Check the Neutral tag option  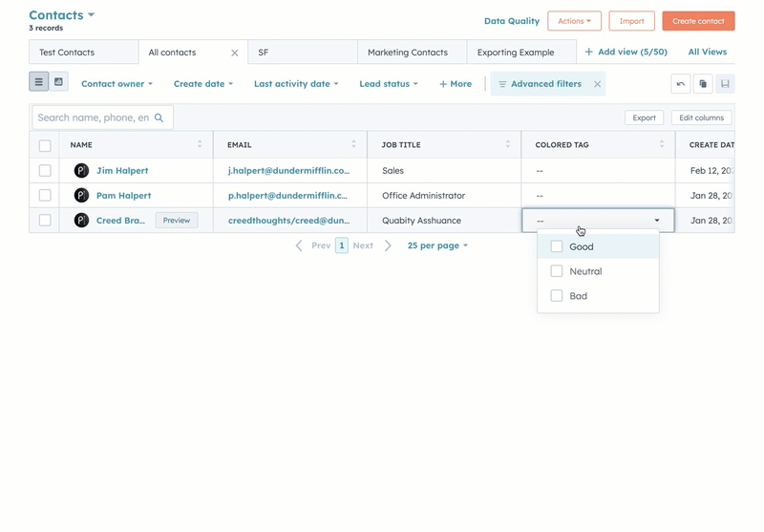coord(557,271)
